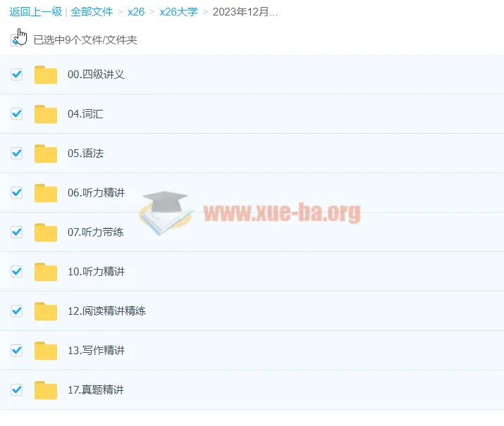Uncheck the 17.真题精讲 folder checkbox

coord(16,390)
